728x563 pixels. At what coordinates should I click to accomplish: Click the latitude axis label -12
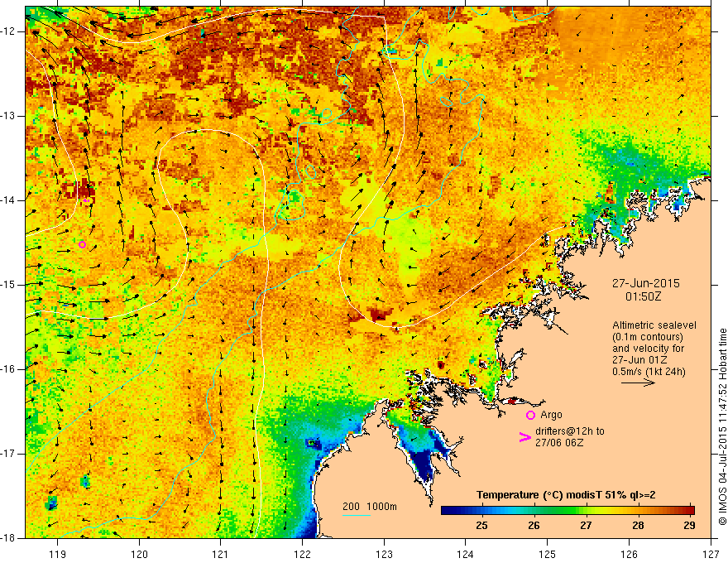point(9,31)
